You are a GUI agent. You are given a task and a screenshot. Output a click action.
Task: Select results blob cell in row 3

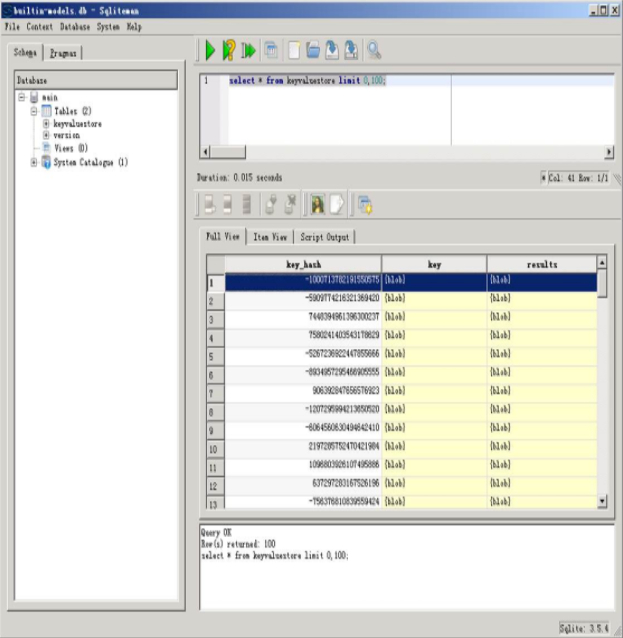click(542, 317)
